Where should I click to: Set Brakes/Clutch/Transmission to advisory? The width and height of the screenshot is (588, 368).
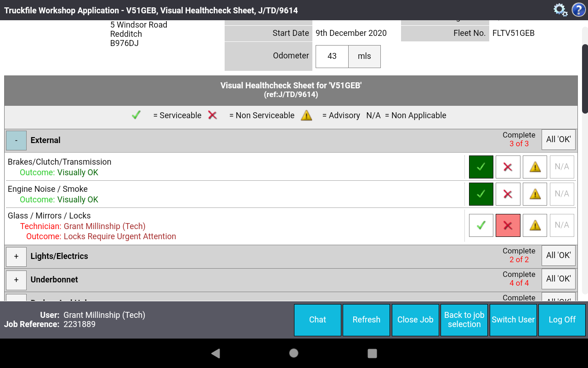(x=535, y=167)
